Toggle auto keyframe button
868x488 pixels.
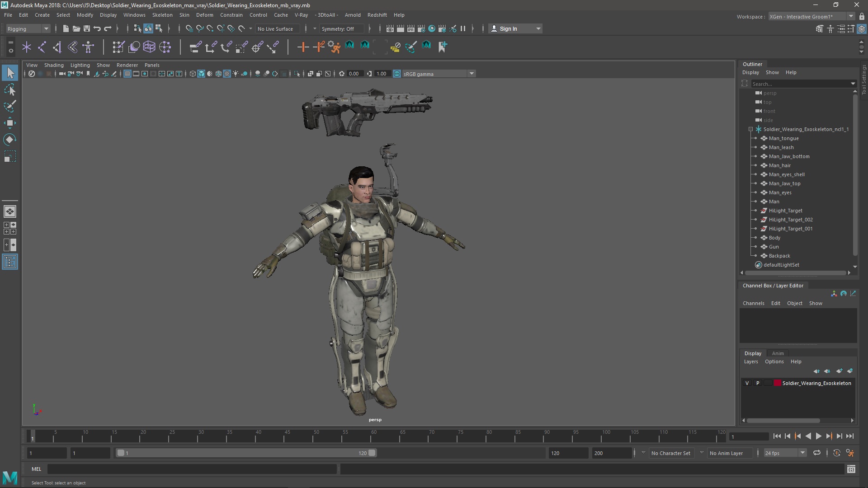tap(837, 453)
